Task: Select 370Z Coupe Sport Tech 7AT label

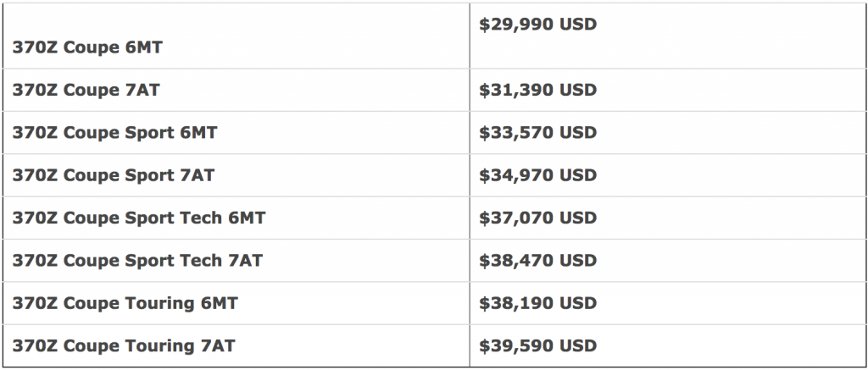Action: [137, 261]
